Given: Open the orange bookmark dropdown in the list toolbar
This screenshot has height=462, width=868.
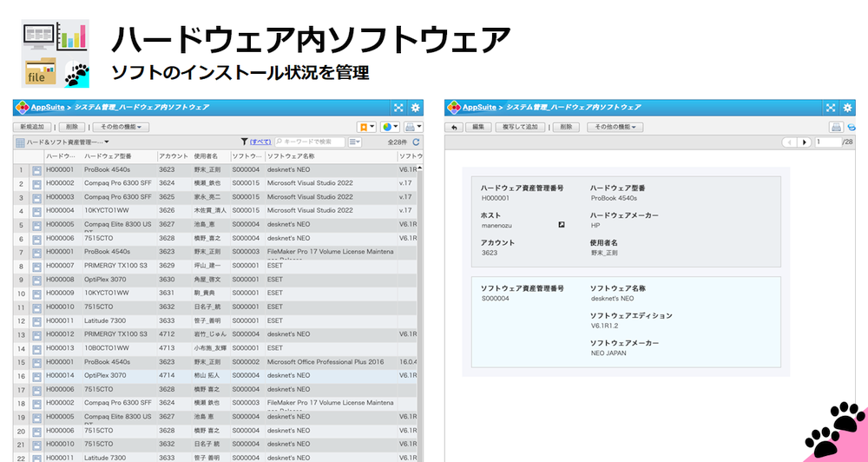Looking at the screenshot, I should tap(366, 127).
